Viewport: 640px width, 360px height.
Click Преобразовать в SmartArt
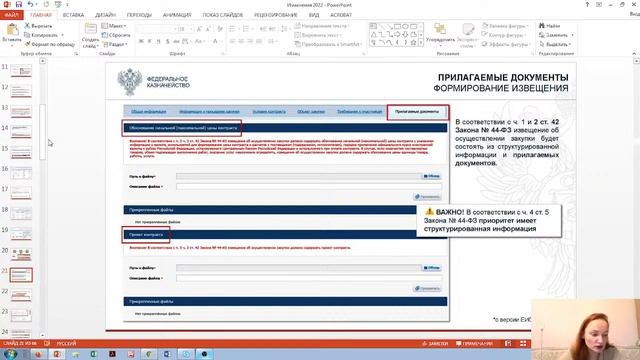click(x=329, y=44)
